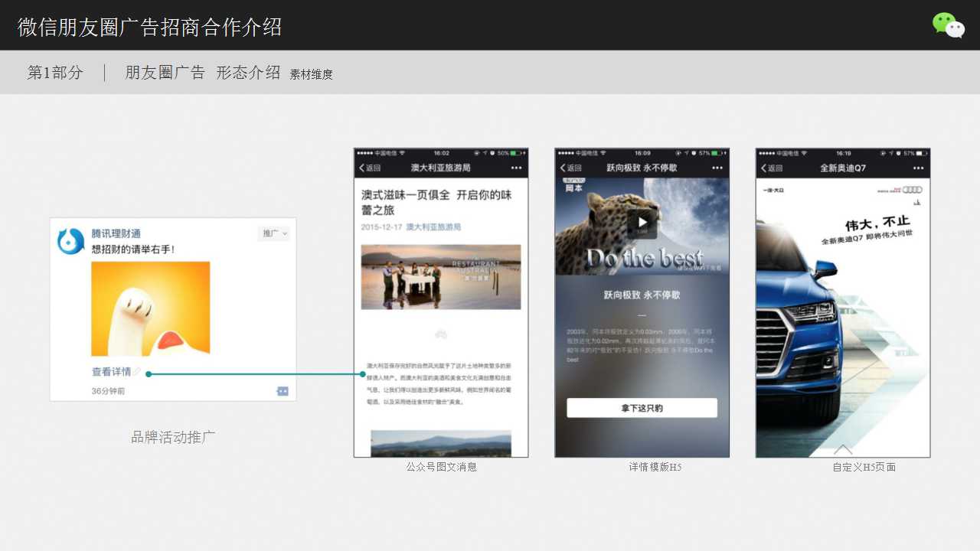Click the Audi rings logo

click(912, 191)
